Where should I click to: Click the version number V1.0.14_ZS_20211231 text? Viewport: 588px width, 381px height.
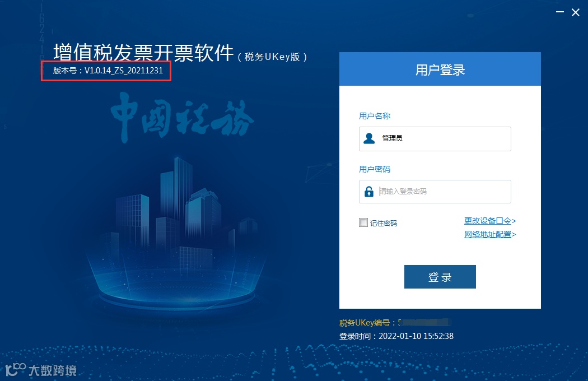[x=124, y=71]
